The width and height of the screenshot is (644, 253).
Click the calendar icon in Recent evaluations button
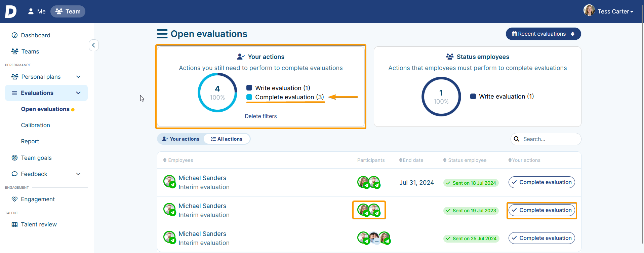(x=514, y=34)
